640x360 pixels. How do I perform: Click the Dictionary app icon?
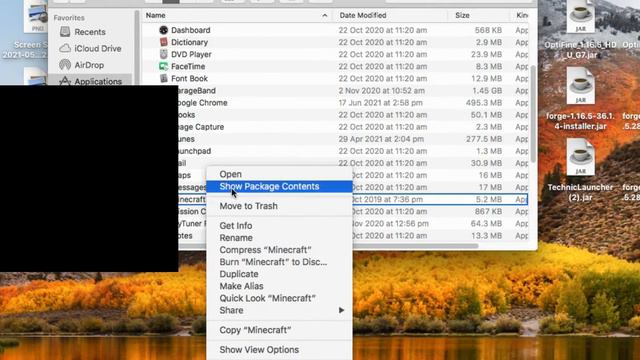pos(164,42)
